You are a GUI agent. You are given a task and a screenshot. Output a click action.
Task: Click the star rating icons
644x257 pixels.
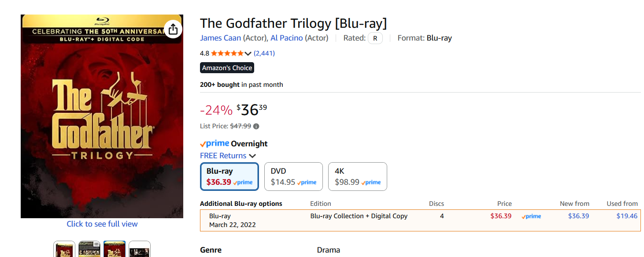[x=227, y=53]
